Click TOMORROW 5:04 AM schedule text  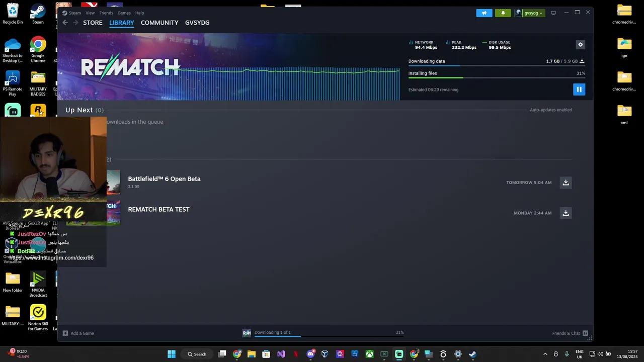[529, 183]
